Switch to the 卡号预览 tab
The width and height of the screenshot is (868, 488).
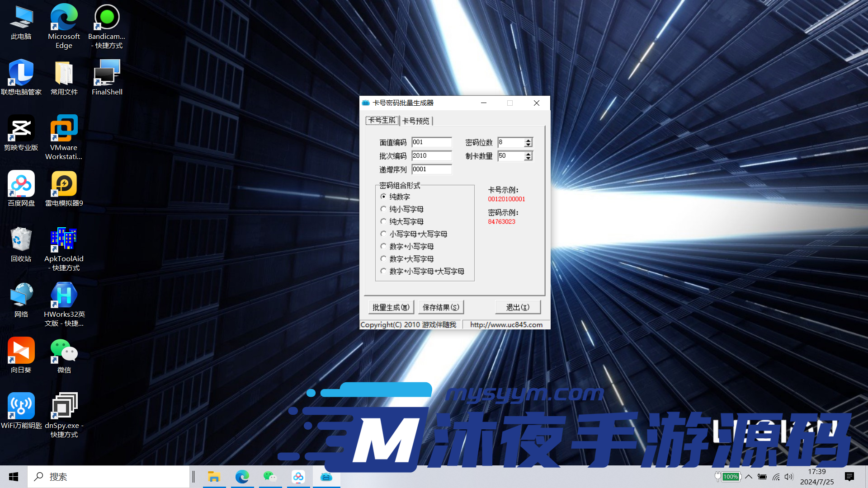(x=415, y=121)
